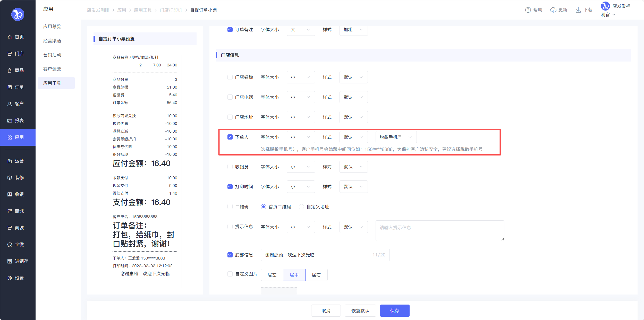Open 收银员 style dropdown showing 默认
The width and height of the screenshot is (644, 320).
353,167
